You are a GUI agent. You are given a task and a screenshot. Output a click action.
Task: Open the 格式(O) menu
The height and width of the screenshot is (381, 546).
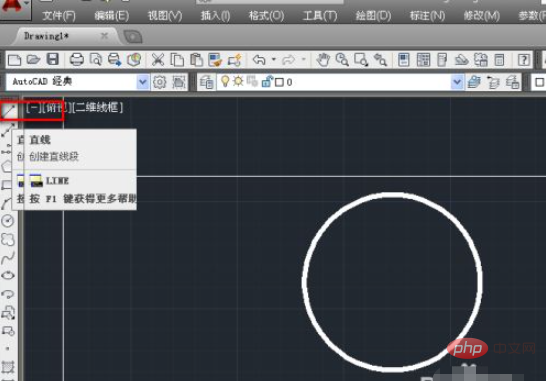point(266,16)
